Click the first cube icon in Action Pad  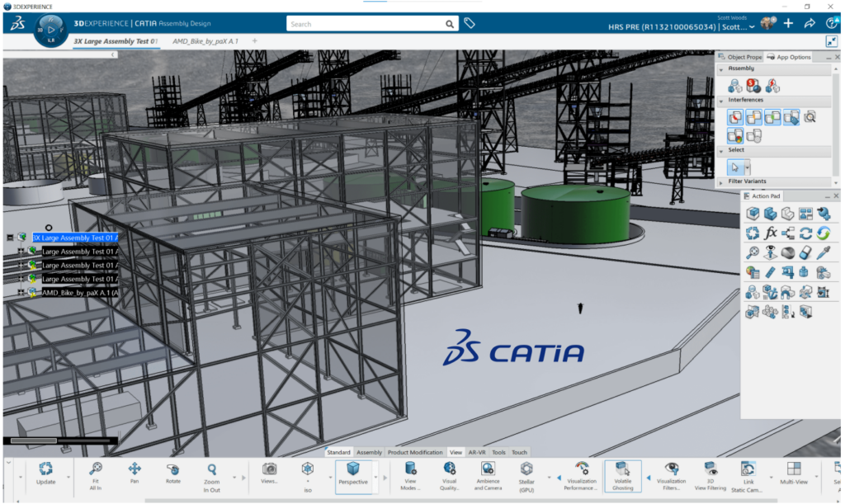click(x=753, y=213)
